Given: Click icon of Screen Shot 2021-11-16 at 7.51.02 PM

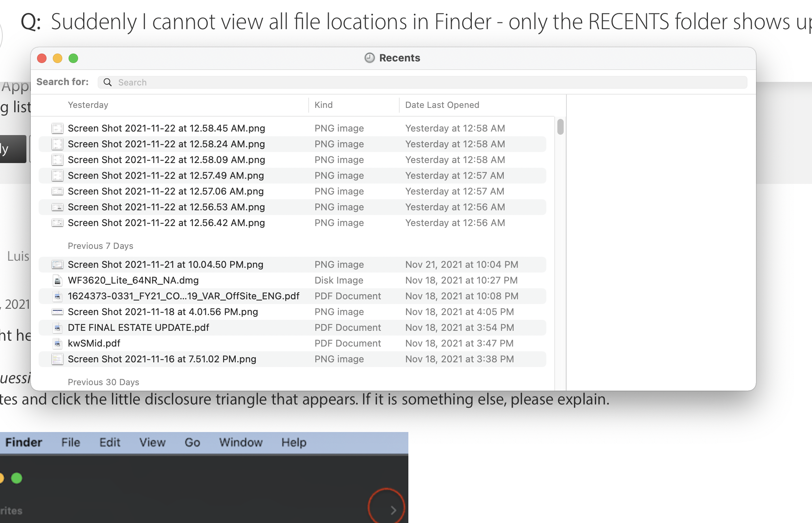Looking at the screenshot, I should point(58,359).
